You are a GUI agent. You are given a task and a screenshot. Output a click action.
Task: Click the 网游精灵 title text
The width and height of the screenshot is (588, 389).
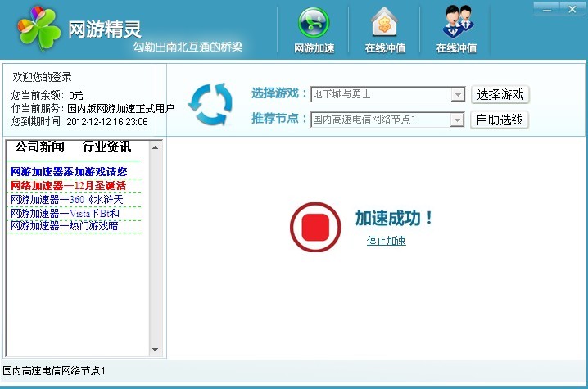coord(105,29)
